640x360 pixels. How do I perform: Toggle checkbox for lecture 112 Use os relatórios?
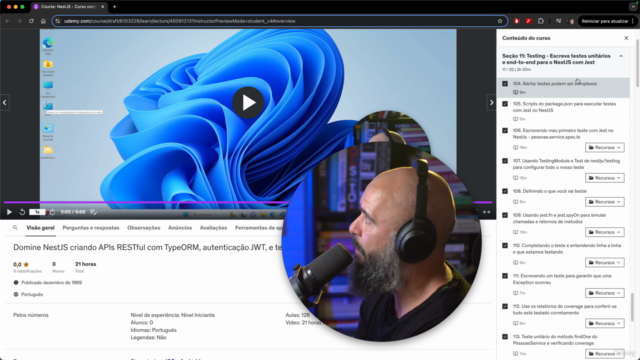click(505, 306)
